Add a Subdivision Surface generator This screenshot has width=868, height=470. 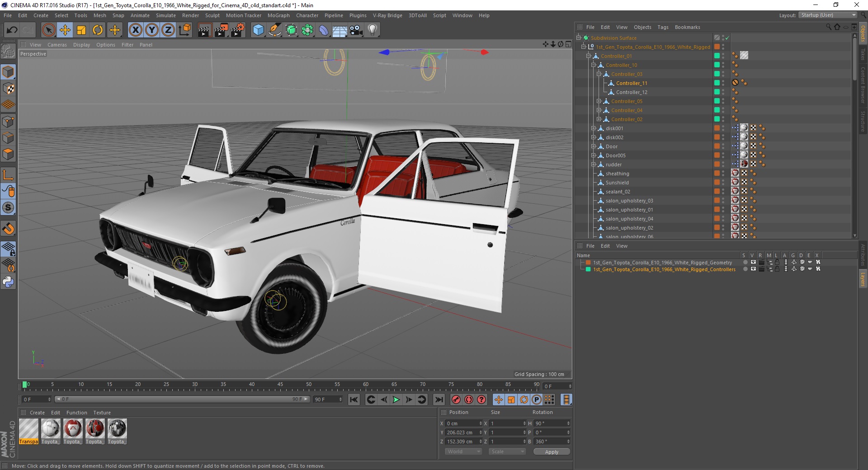(291, 30)
